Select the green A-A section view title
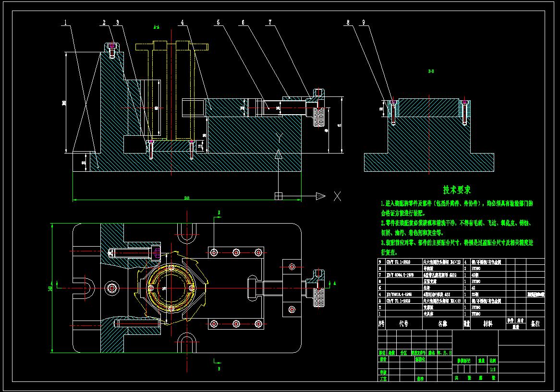This screenshot has height=392, width=560. (x=156, y=27)
